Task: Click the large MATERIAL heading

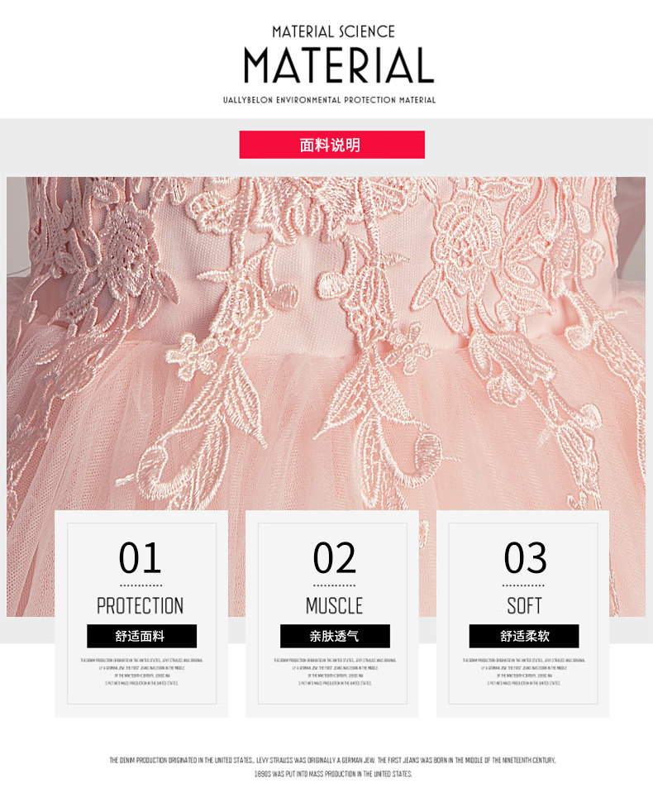Action: point(339,65)
